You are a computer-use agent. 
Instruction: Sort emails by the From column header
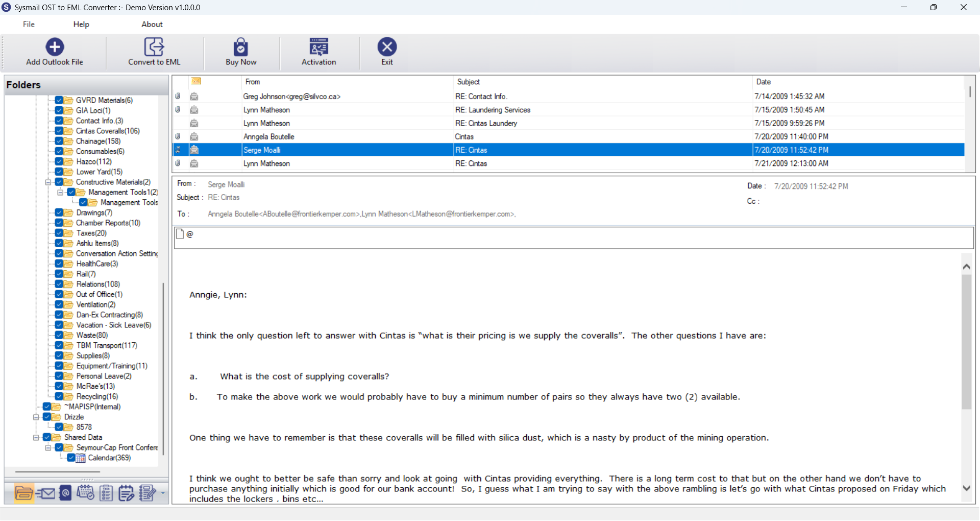[x=347, y=82]
